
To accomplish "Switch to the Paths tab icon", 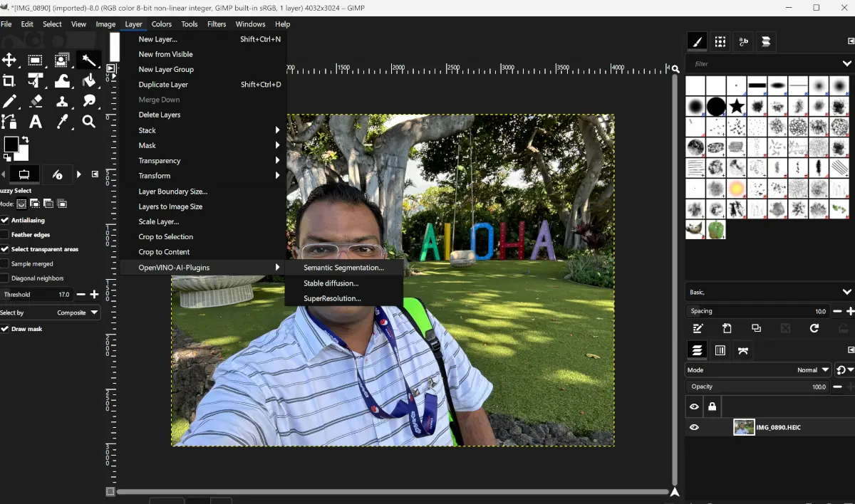I will (743, 350).
